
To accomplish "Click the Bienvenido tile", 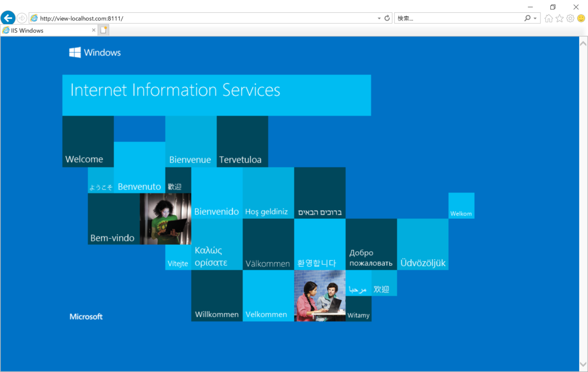I will point(217,193).
